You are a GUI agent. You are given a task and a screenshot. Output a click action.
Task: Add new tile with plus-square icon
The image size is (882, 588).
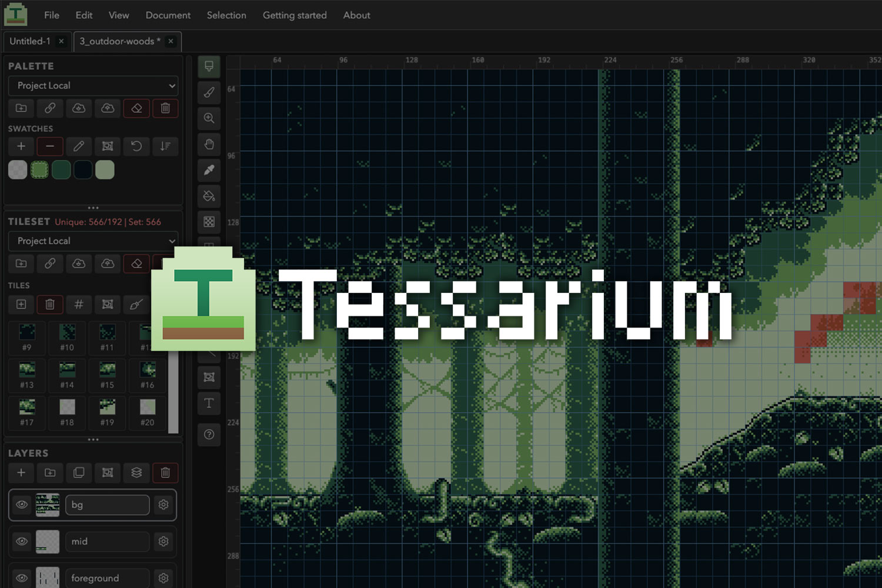[x=21, y=304]
